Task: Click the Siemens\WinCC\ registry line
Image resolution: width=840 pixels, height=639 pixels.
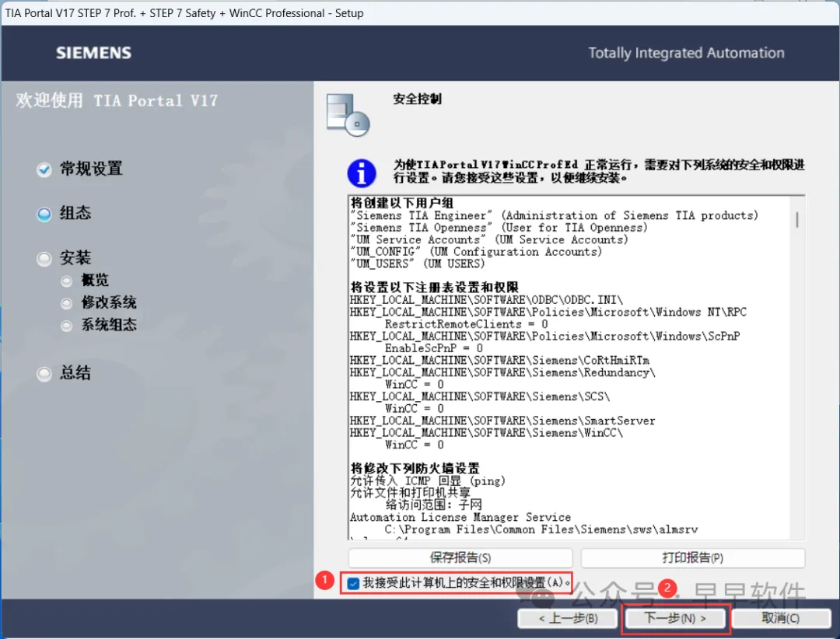Action: 486,433
